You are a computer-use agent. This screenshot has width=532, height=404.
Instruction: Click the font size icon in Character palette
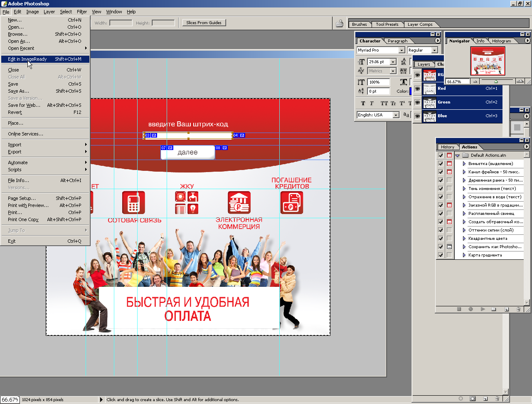(x=361, y=62)
